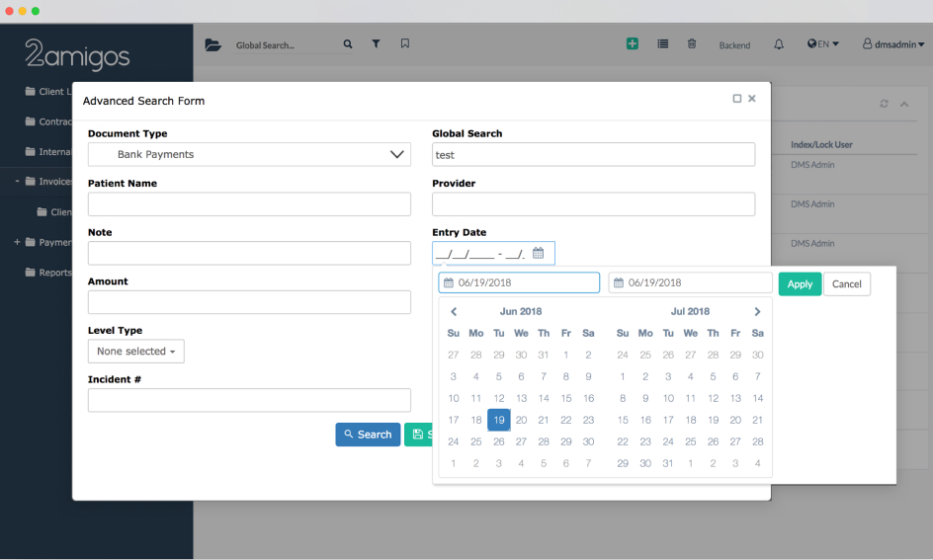Go to next month after Jul 2018
Screen dimensions: 933x560
click(x=757, y=312)
